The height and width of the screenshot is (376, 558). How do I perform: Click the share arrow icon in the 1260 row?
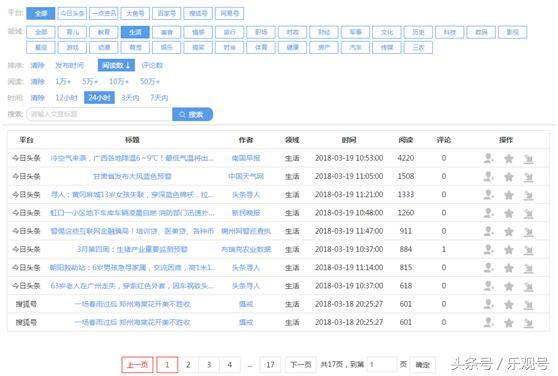click(528, 213)
